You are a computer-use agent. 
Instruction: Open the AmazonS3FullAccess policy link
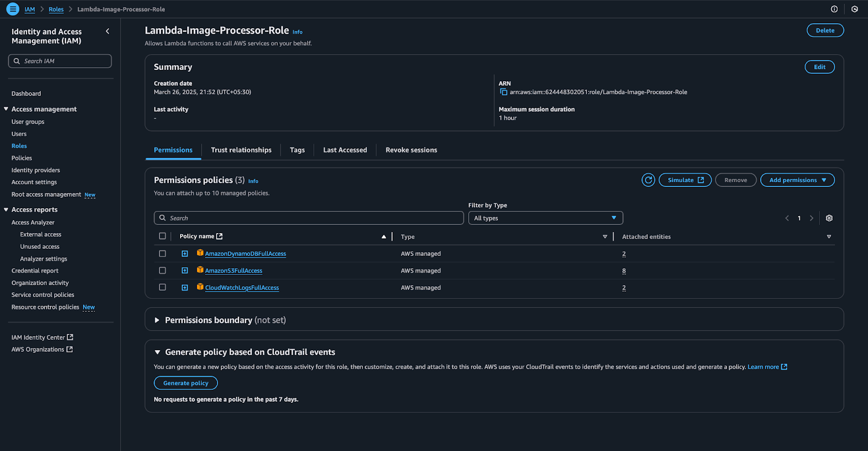point(233,270)
